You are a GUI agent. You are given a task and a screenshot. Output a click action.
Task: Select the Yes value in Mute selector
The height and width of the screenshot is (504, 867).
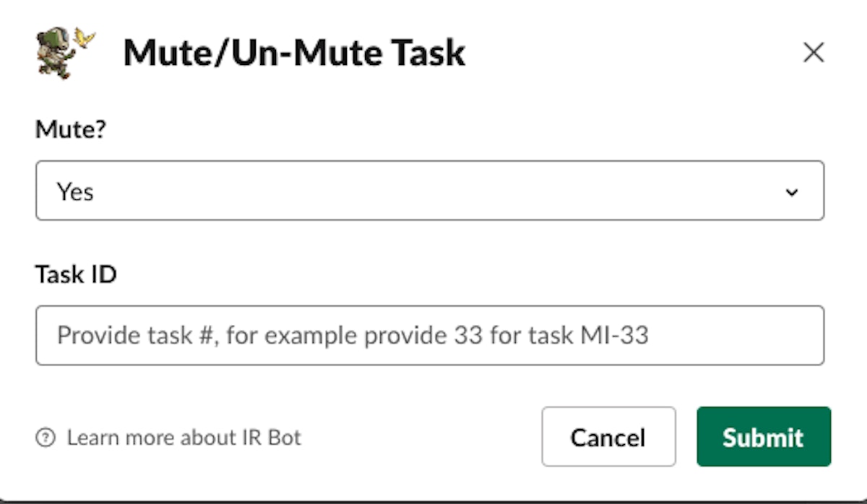75,192
